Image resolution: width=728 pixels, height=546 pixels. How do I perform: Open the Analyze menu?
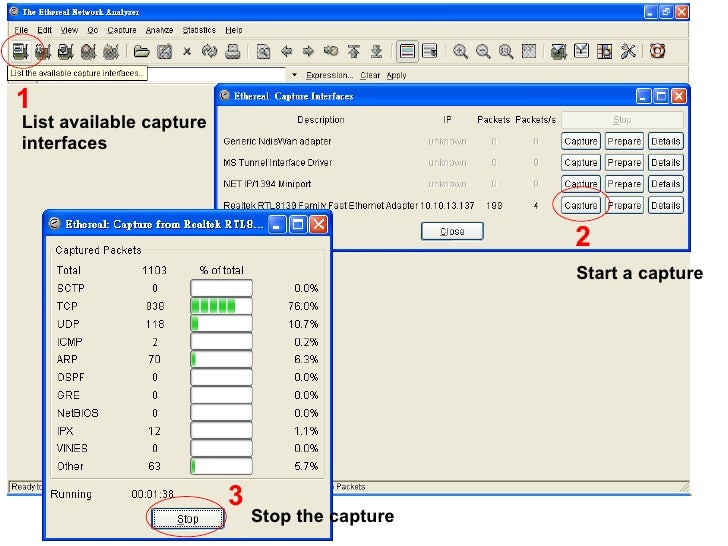coord(159,30)
